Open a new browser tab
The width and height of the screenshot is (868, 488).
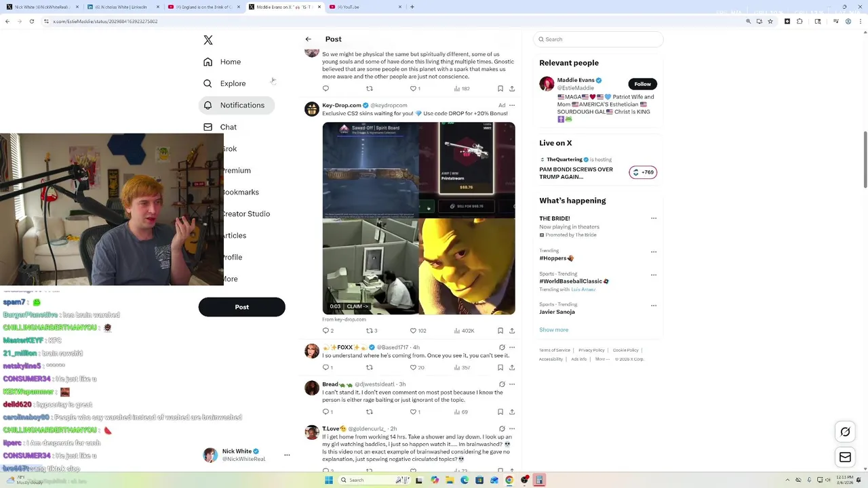coord(412,7)
